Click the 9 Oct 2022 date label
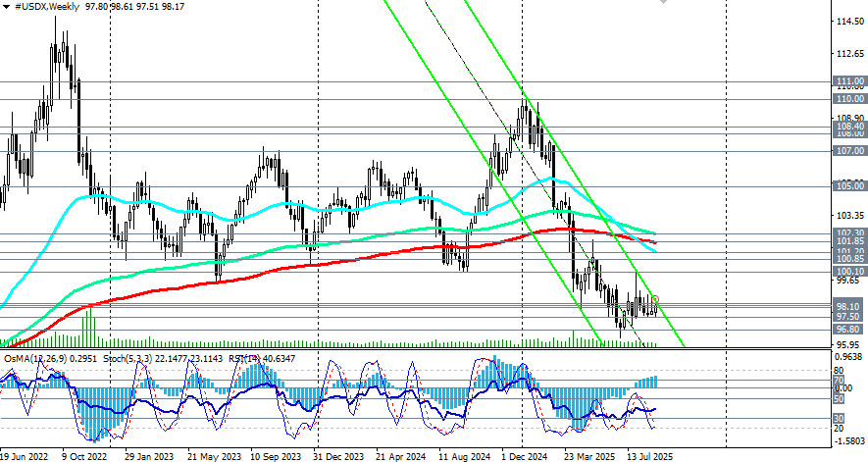The height and width of the screenshot is (462, 868). click(86, 456)
